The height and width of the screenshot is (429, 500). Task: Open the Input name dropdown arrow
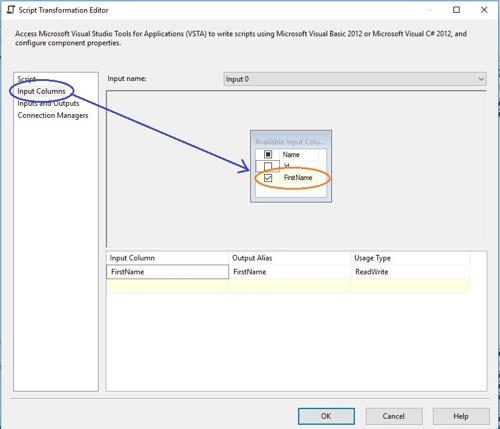[x=481, y=79]
